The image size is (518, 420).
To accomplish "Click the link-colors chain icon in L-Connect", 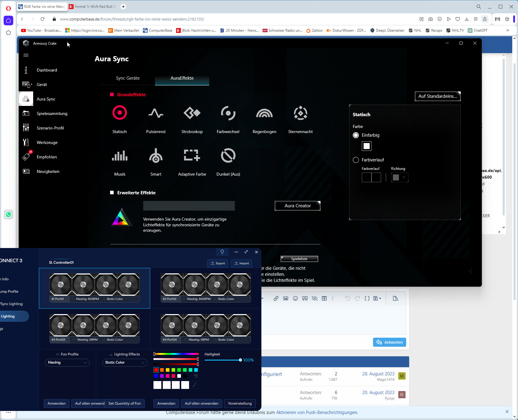I will point(194,385).
